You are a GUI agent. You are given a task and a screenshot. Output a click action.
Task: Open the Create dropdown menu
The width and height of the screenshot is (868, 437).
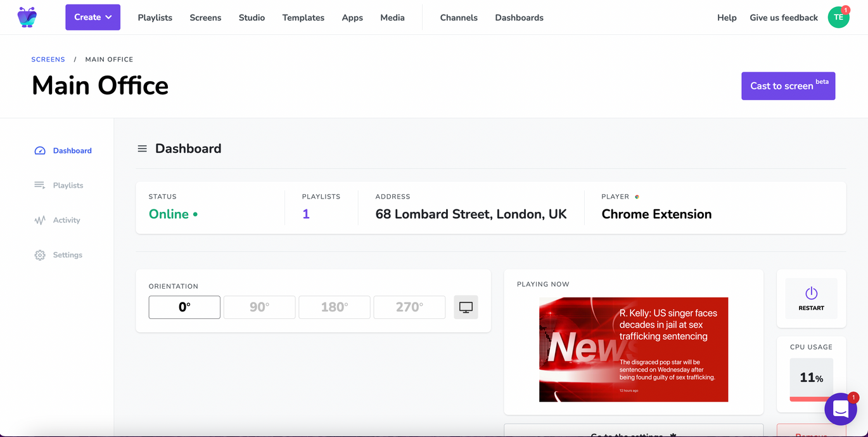tap(93, 17)
